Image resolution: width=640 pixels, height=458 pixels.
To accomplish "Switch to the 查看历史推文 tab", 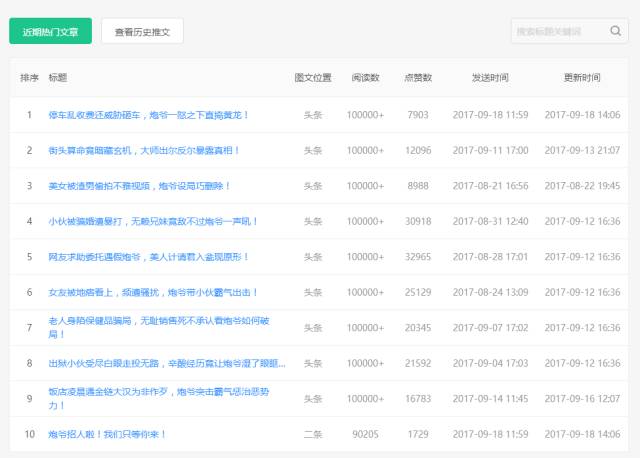I will pyautogui.click(x=142, y=31).
